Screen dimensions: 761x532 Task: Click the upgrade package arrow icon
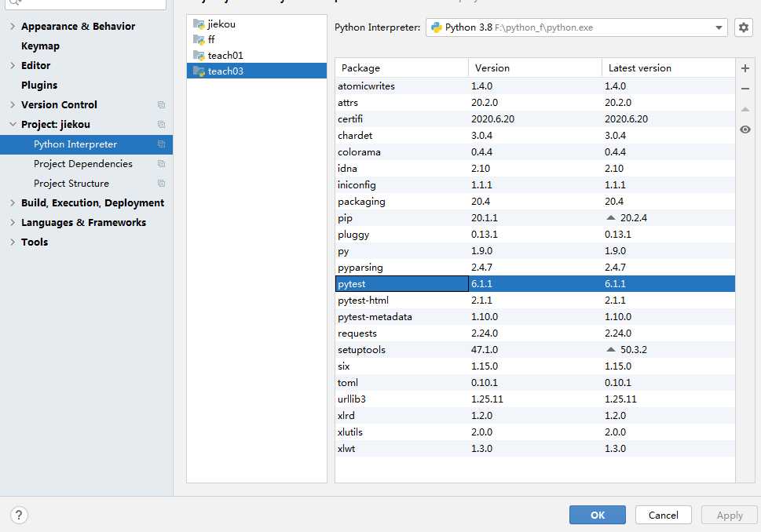tap(745, 109)
